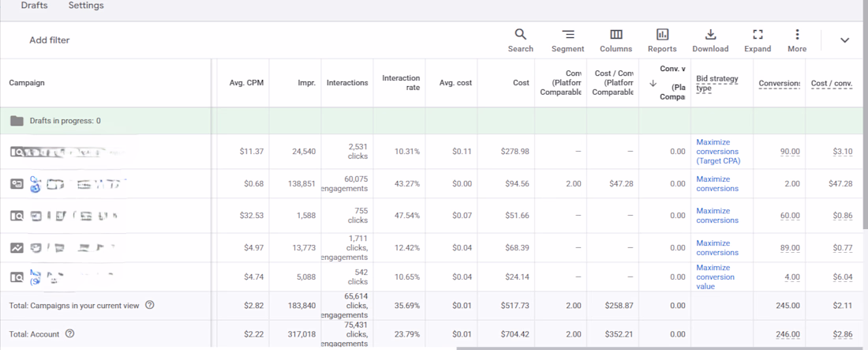Click the $0.77 cost per conversion
Image resolution: width=868 pixels, height=350 pixels.
[843, 247]
